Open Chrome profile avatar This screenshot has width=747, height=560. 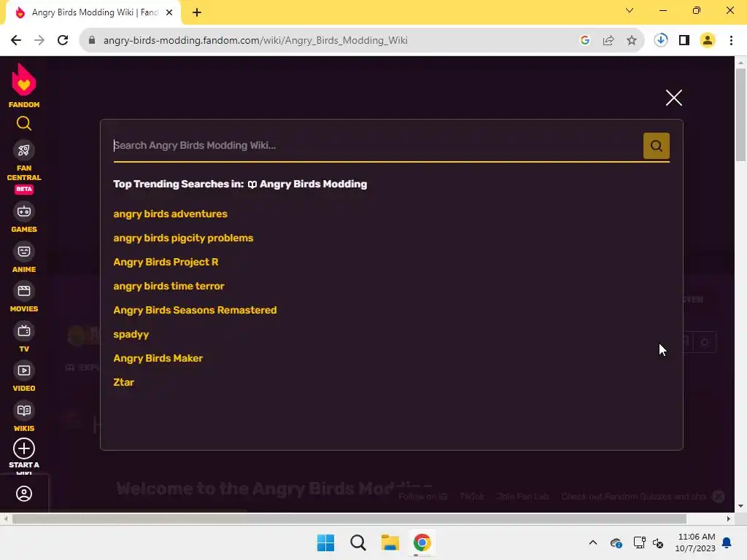708,41
